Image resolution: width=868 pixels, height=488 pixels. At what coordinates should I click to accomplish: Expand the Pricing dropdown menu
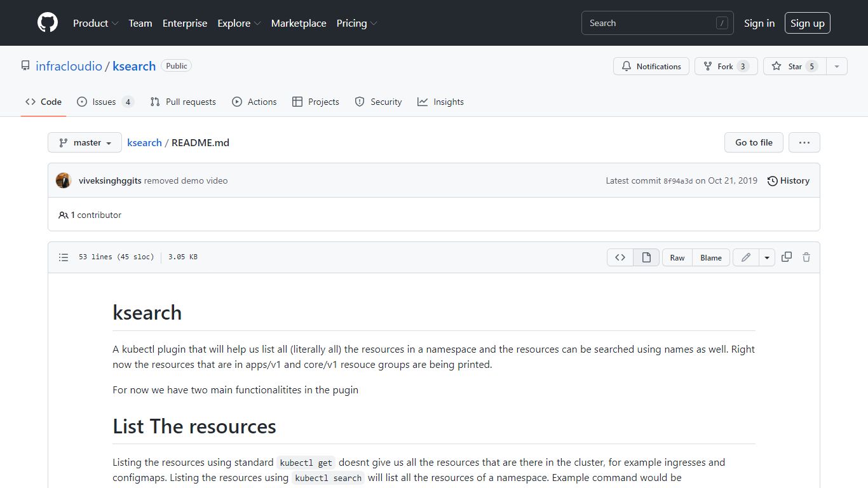tap(356, 23)
